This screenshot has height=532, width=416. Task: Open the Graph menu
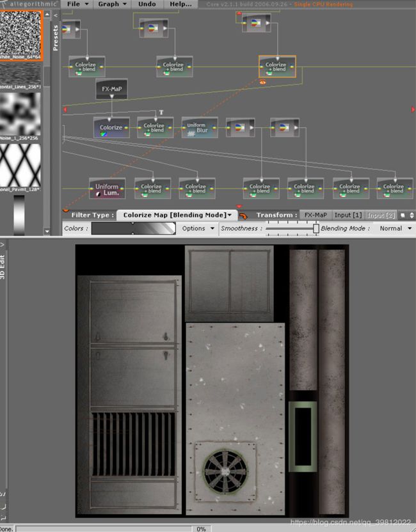pyautogui.click(x=113, y=4)
